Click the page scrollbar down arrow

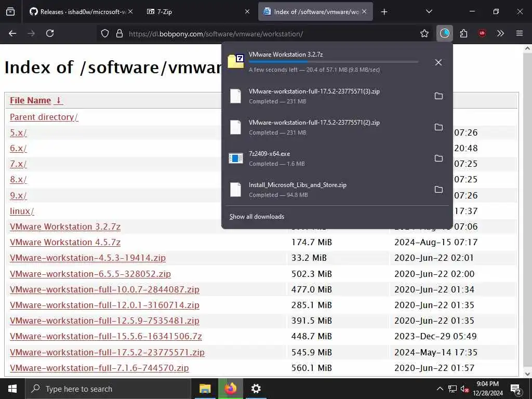click(527, 374)
